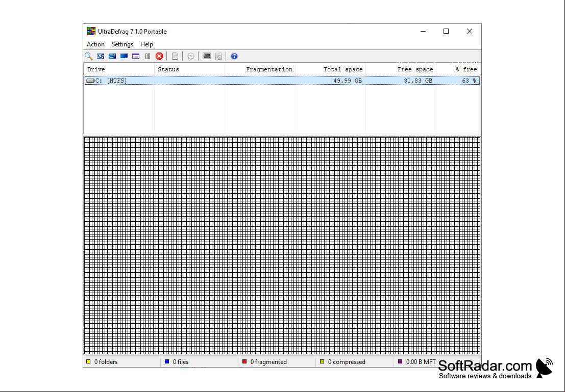Click the 31.83 GB free space value
This screenshot has width=565, height=392.
pos(418,81)
